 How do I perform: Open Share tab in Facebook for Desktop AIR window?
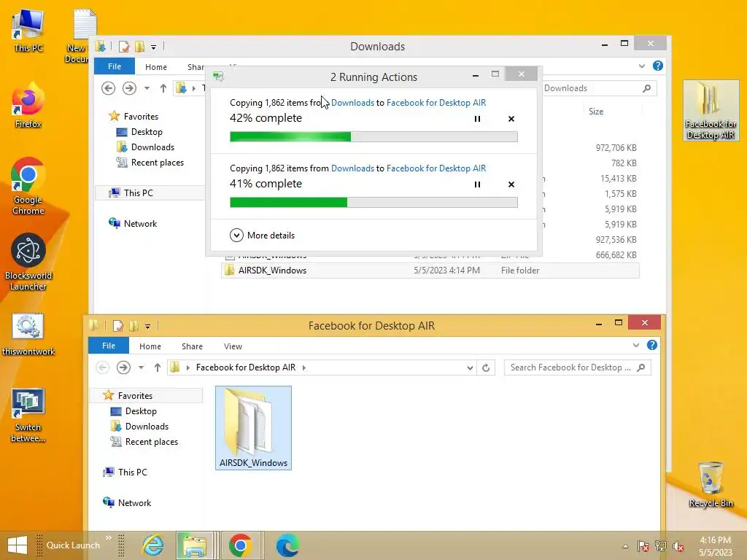click(192, 346)
